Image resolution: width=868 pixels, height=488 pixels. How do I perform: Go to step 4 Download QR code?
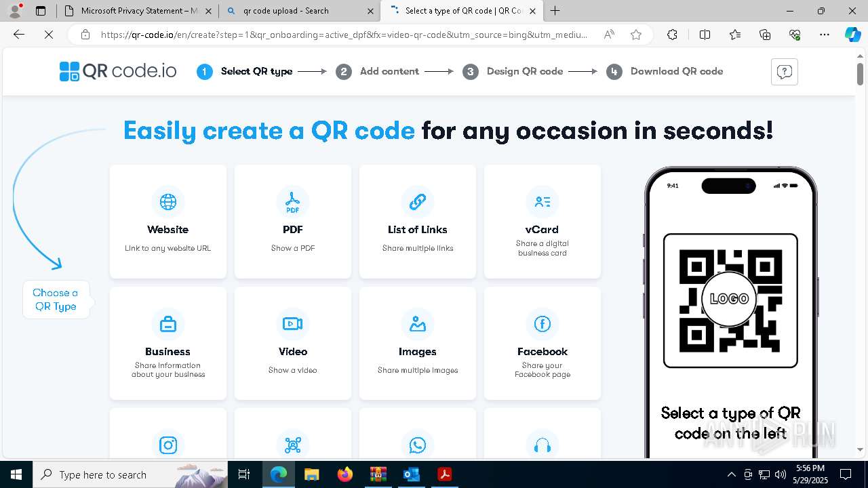pos(665,71)
